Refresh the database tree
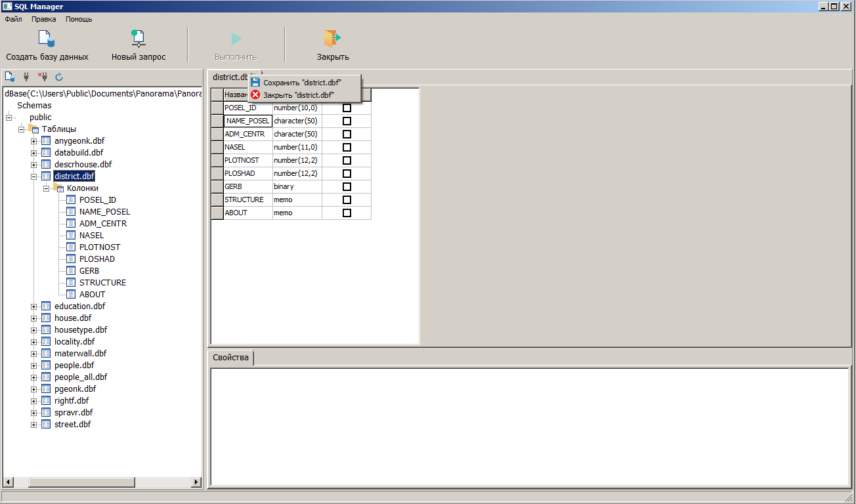 59,77
